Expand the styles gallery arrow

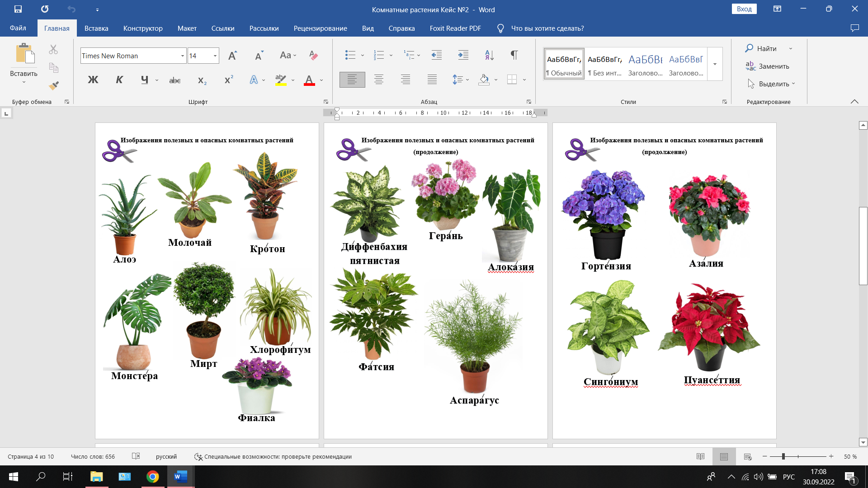pyautogui.click(x=715, y=64)
